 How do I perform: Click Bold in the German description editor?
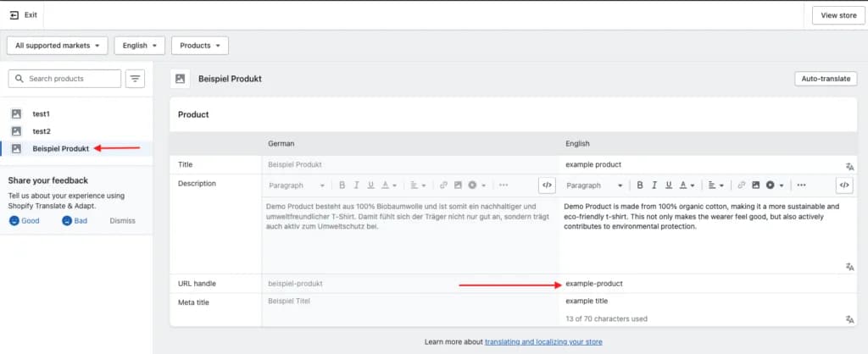click(x=342, y=185)
